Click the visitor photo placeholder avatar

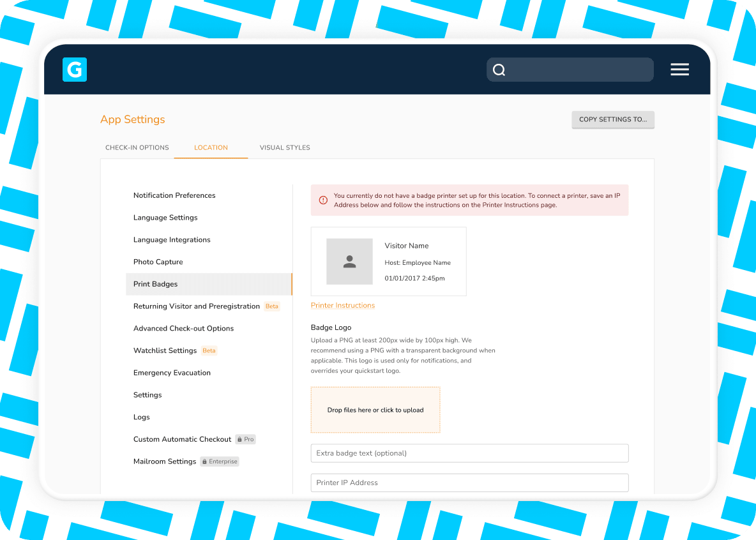click(x=349, y=262)
